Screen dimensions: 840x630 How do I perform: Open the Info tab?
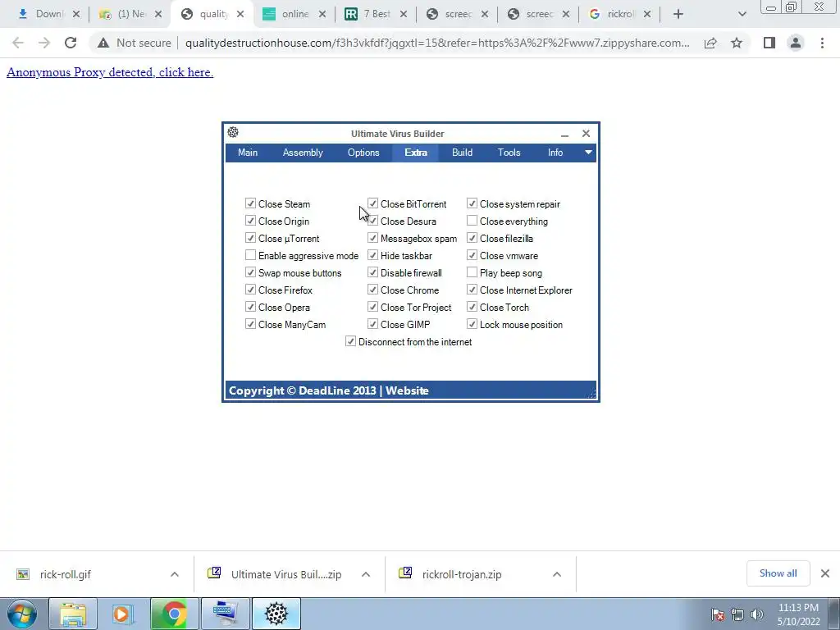(x=555, y=153)
